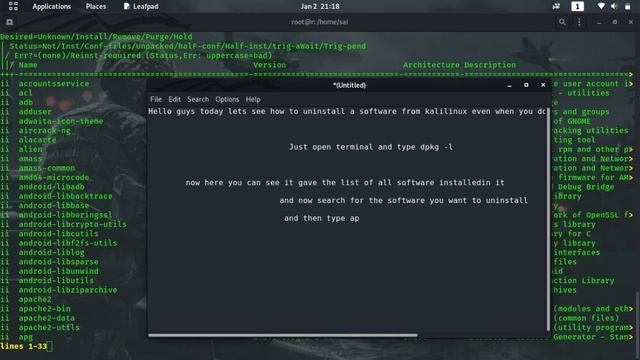Click 'apache2-utils' in the terminal list

click(49, 328)
